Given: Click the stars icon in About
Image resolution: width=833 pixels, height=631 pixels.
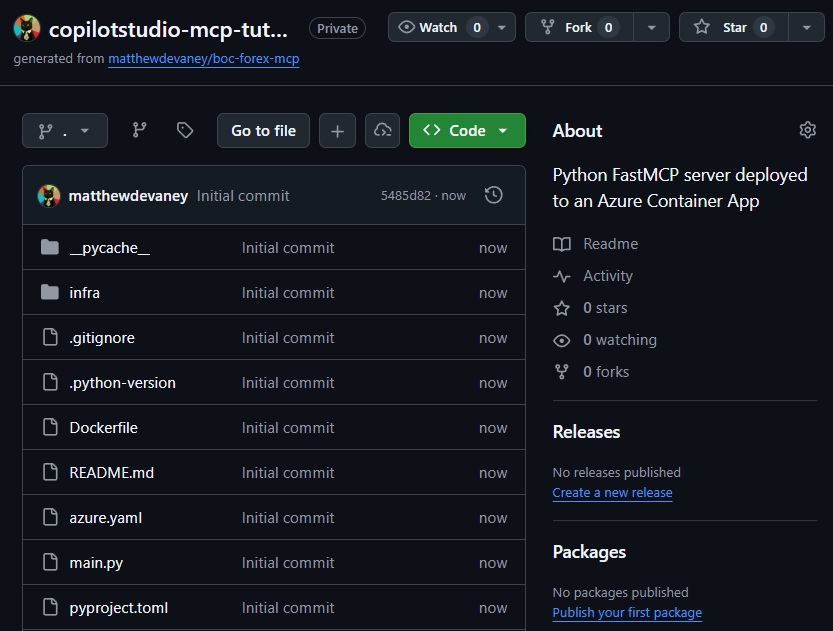Looking at the screenshot, I should click(562, 309).
